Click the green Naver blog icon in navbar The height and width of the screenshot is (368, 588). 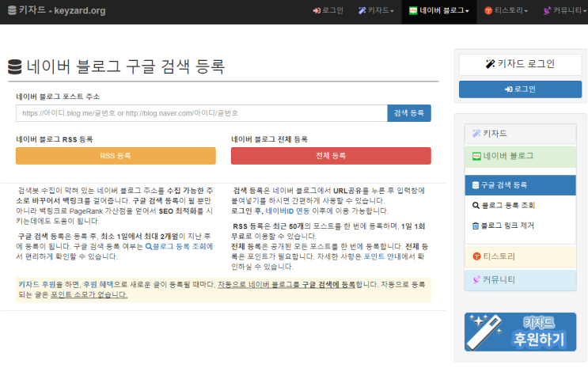(x=413, y=10)
